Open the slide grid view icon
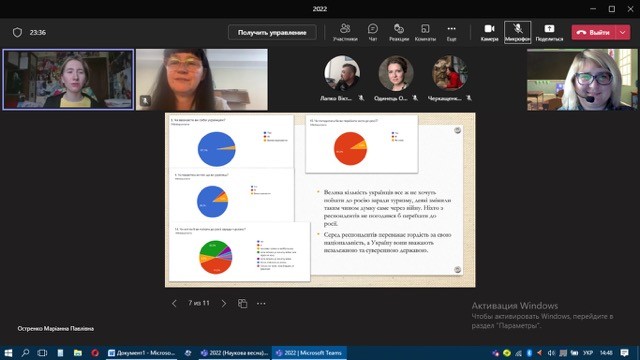Viewport: 640px width, 360px height. click(x=242, y=303)
